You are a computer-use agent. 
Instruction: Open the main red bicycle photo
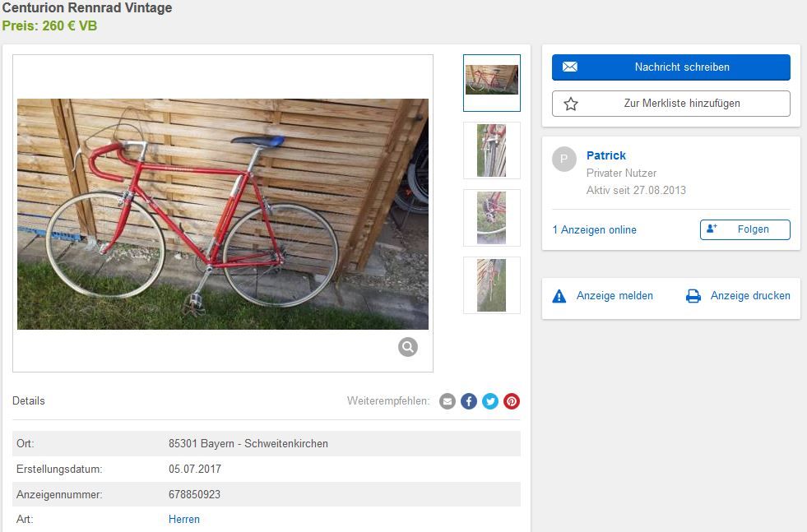click(223, 214)
